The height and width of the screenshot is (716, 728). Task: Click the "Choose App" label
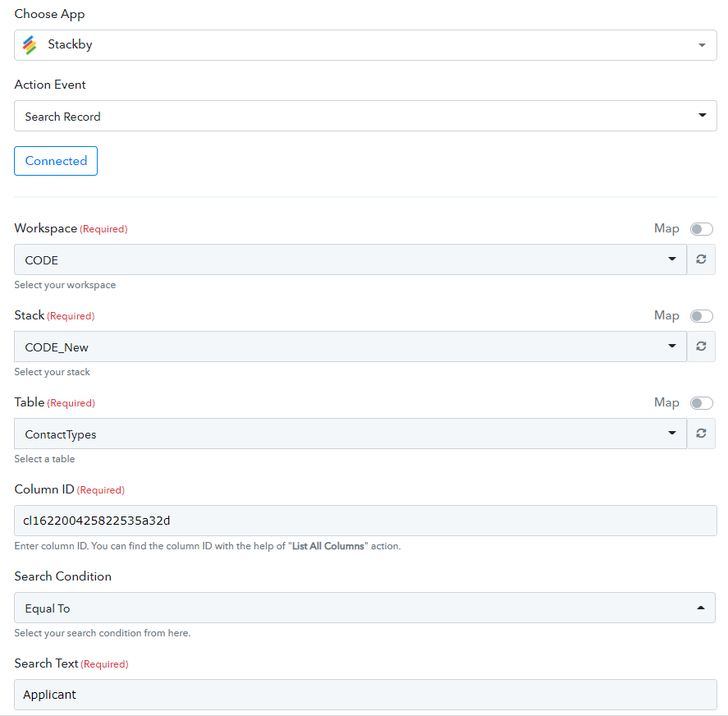point(50,15)
